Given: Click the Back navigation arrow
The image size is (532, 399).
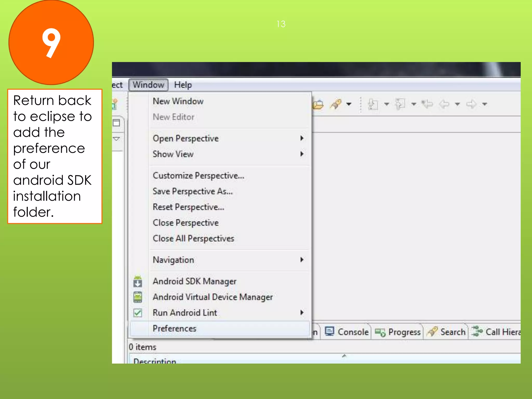Looking at the screenshot, I should 444,104.
